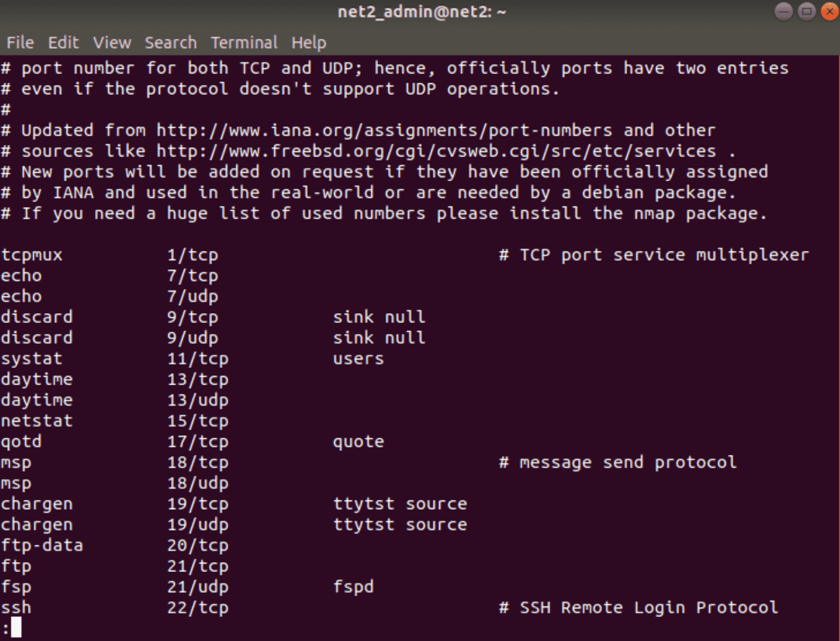This screenshot has height=641, width=840.
Task: Click the chargen 19/tcp port number
Action: [198, 504]
